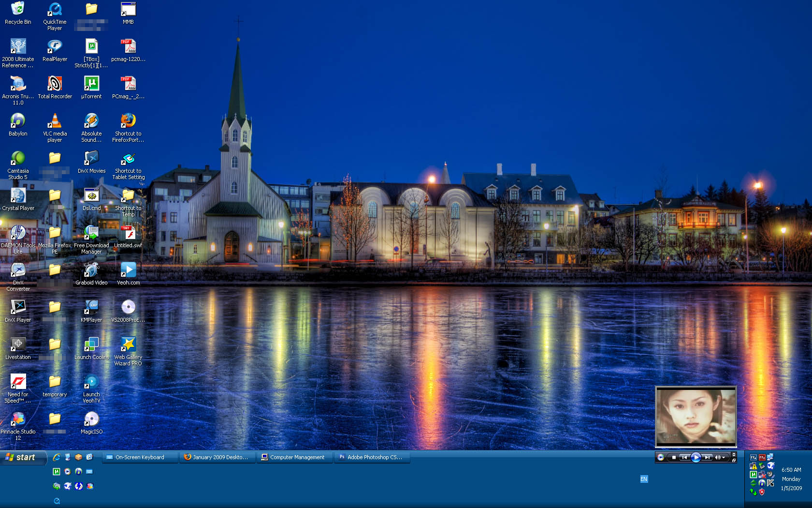
Task: Click the Start button
Action: (x=21, y=457)
